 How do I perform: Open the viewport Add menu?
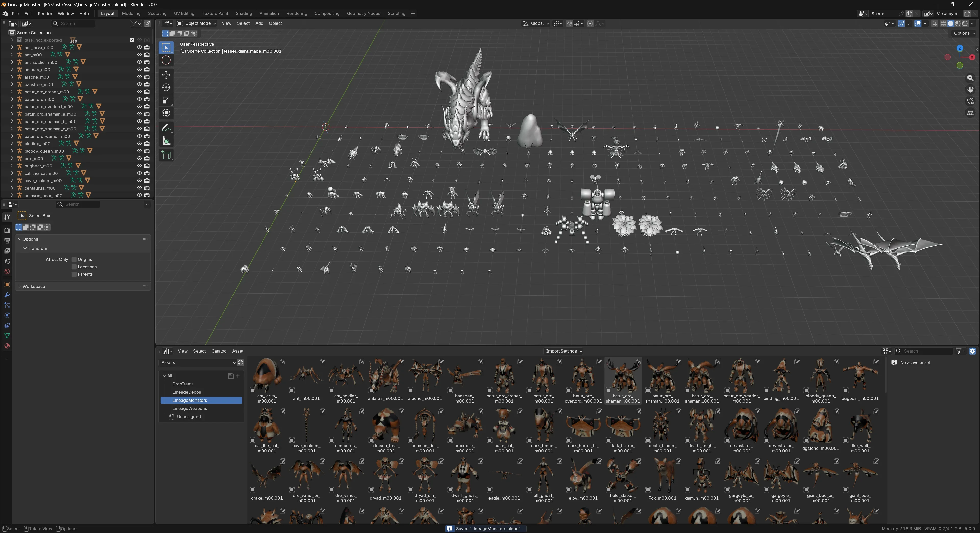click(x=259, y=23)
